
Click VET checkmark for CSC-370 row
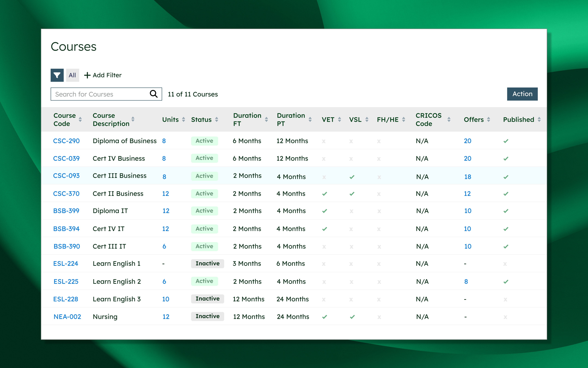pos(324,194)
